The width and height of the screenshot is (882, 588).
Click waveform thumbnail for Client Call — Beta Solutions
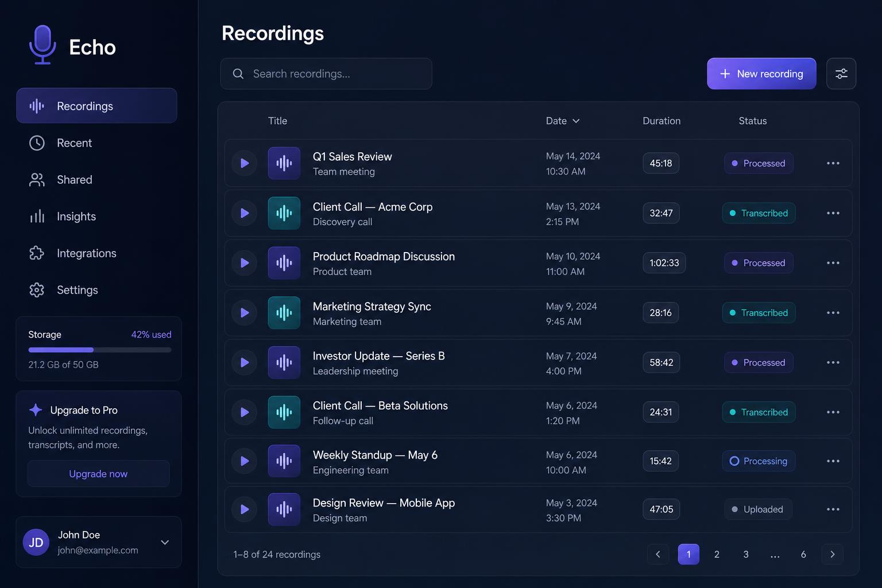(284, 412)
